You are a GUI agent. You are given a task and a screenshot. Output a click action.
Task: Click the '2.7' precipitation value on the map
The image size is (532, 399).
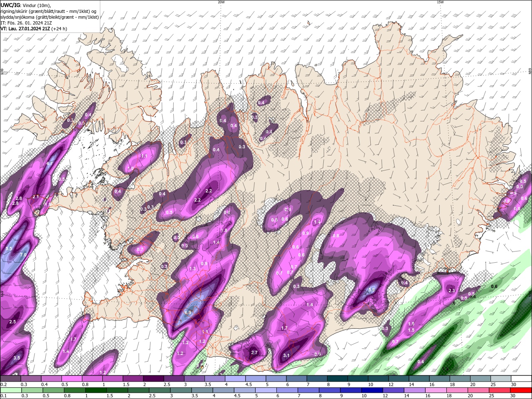pyautogui.click(x=254, y=352)
